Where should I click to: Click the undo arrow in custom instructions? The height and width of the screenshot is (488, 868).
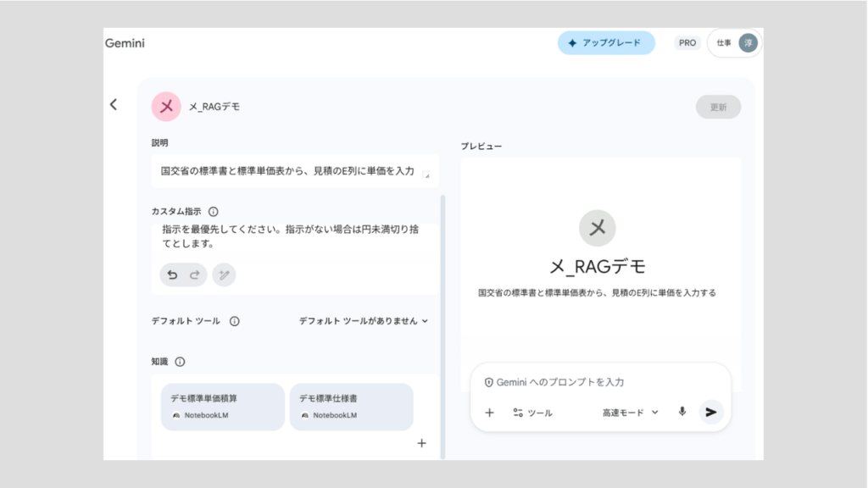click(x=173, y=274)
